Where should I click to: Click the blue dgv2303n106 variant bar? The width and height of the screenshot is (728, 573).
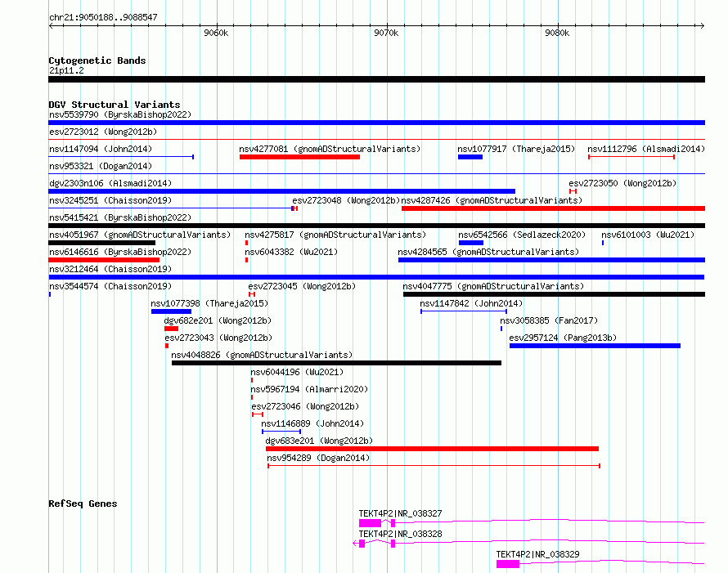282,191
